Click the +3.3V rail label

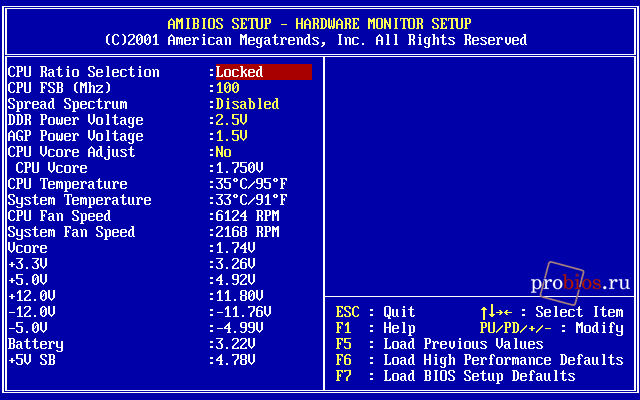(28, 264)
